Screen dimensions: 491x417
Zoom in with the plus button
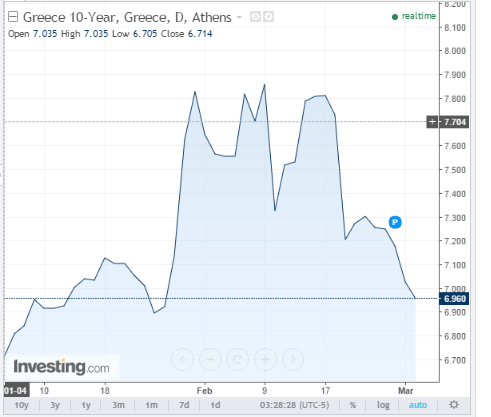point(265,359)
